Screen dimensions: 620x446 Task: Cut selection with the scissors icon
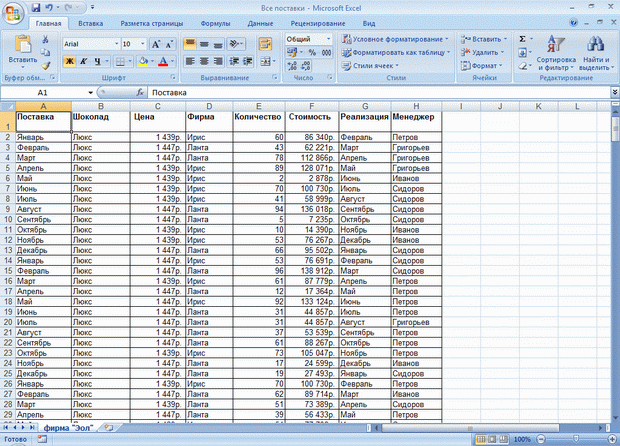[x=45, y=39]
